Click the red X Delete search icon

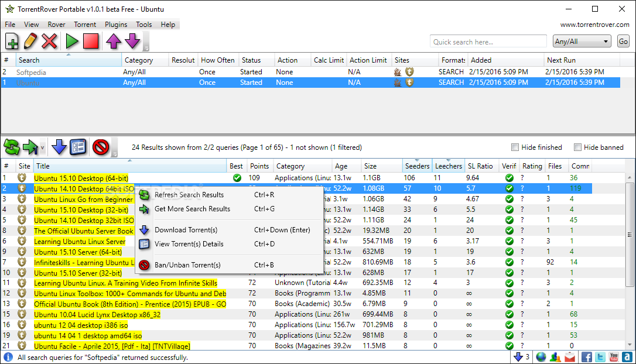49,42
